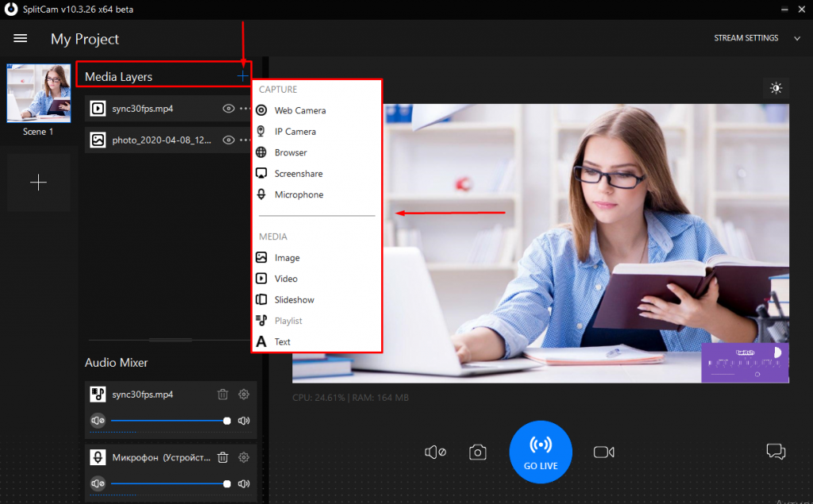
Task: Click the sync30fps.mp4 video layer icon
Action: 98,109
